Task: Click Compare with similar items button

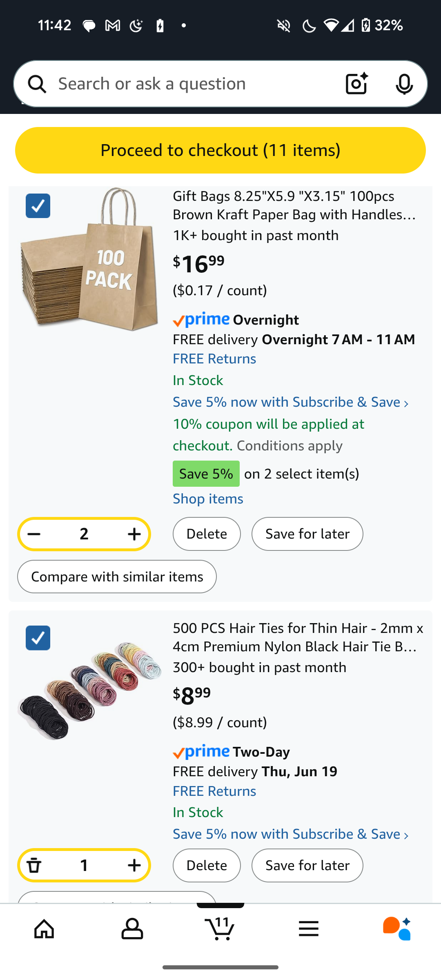Action: coord(117,577)
